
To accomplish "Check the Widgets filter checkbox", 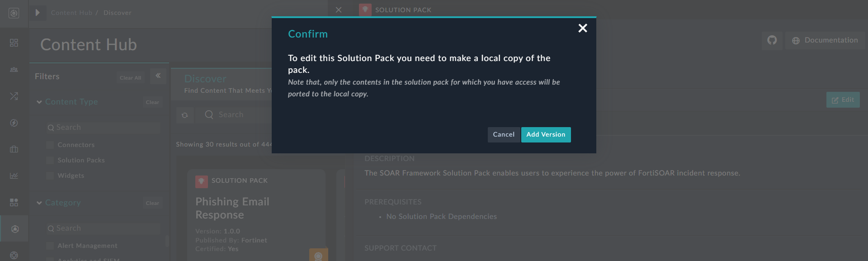I will 50,176.
